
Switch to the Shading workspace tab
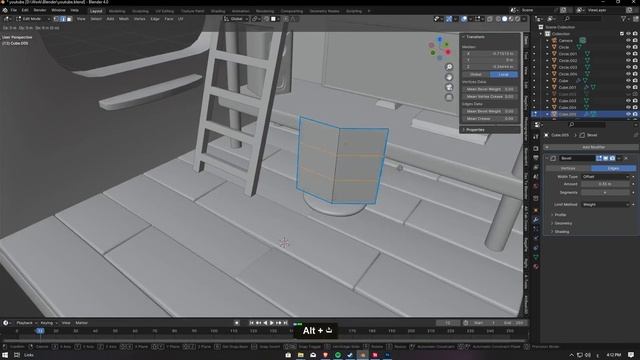218,11
